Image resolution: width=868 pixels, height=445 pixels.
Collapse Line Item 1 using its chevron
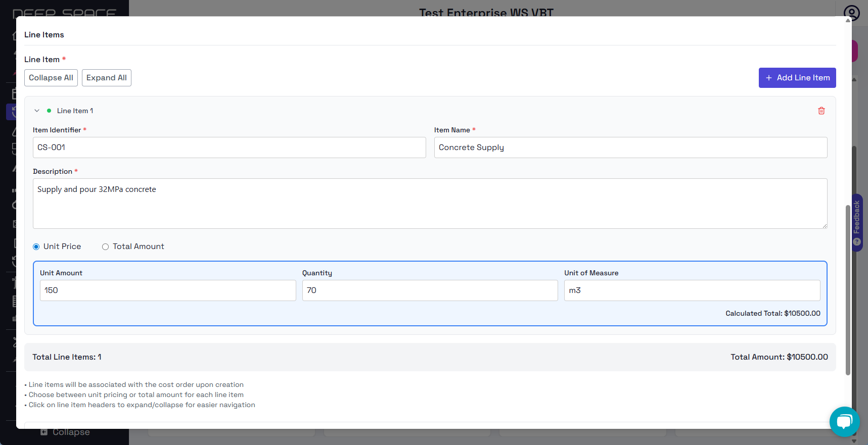click(x=37, y=111)
